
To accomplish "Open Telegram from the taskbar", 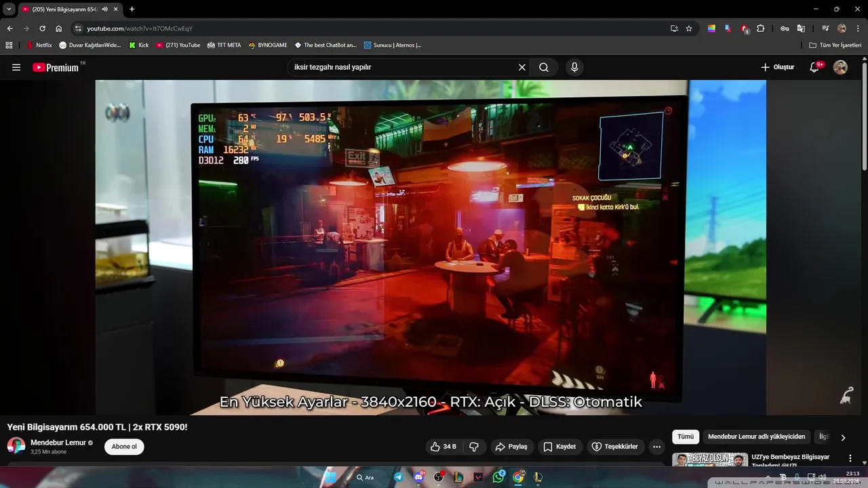I will 398,477.
